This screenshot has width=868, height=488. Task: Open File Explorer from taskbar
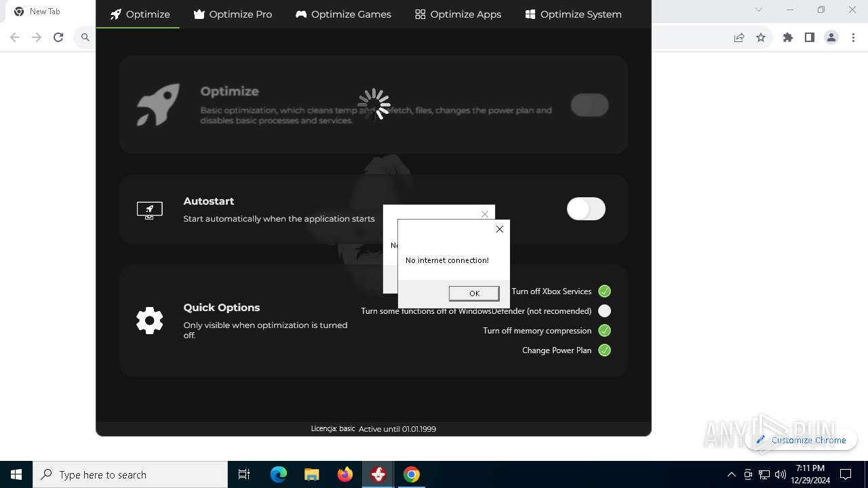(312, 474)
